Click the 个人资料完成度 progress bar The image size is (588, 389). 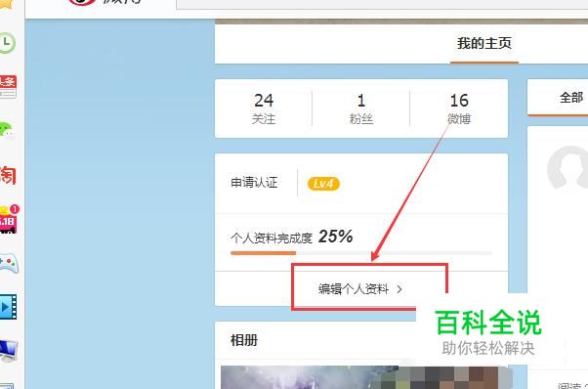pos(361,253)
